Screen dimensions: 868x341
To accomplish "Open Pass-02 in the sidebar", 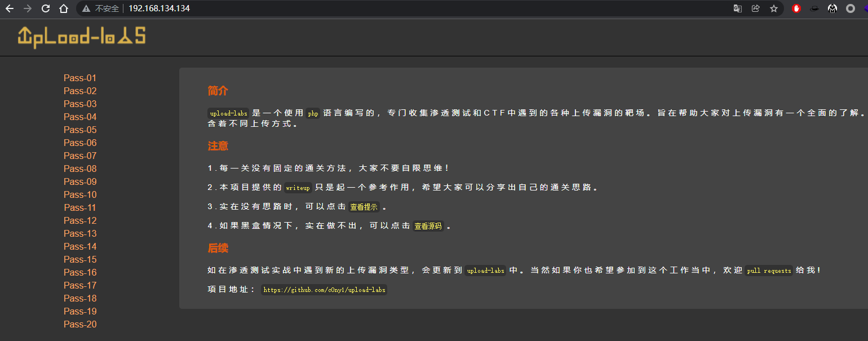I will (80, 91).
